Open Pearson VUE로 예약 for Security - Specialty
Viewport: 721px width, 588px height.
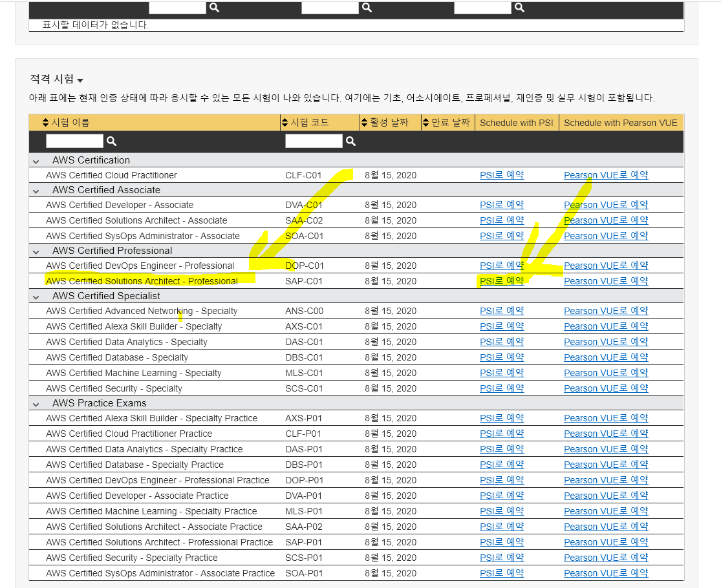click(606, 388)
